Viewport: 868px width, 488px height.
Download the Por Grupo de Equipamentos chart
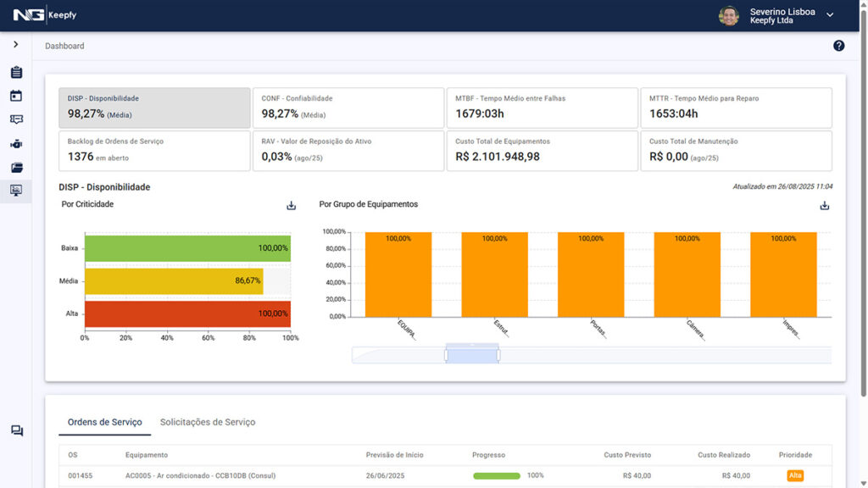click(x=824, y=205)
